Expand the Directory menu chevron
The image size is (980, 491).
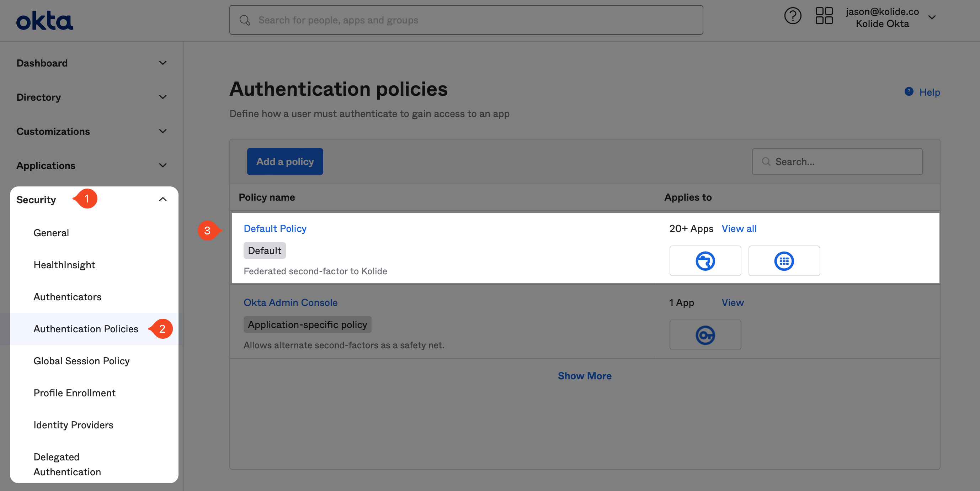(163, 97)
